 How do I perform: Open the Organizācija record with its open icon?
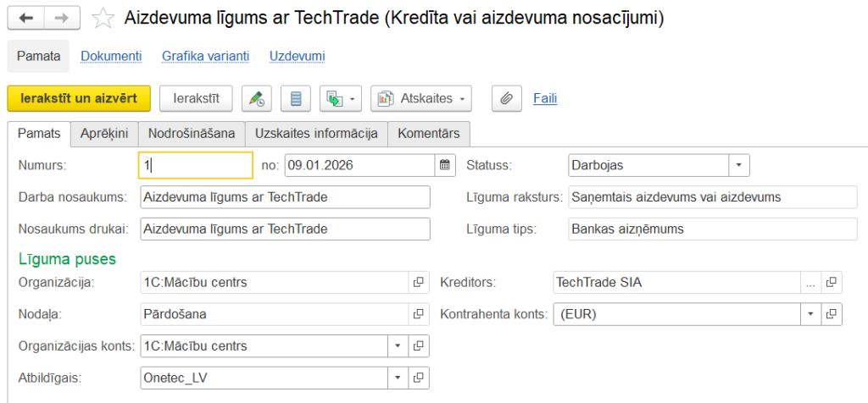click(x=419, y=282)
